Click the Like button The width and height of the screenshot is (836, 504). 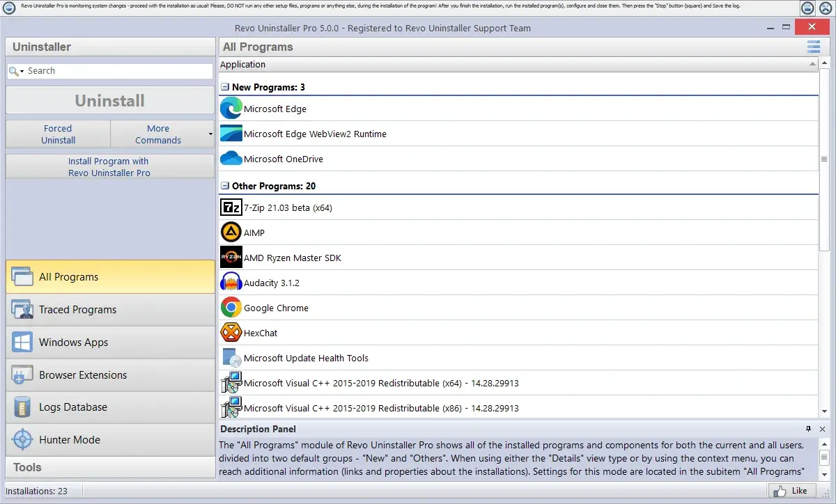point(791,490)
